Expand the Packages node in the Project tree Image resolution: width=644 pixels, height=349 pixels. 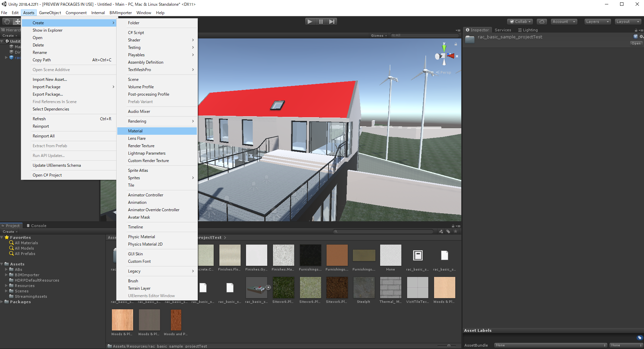pyautogui.click(x=2, y=302)
